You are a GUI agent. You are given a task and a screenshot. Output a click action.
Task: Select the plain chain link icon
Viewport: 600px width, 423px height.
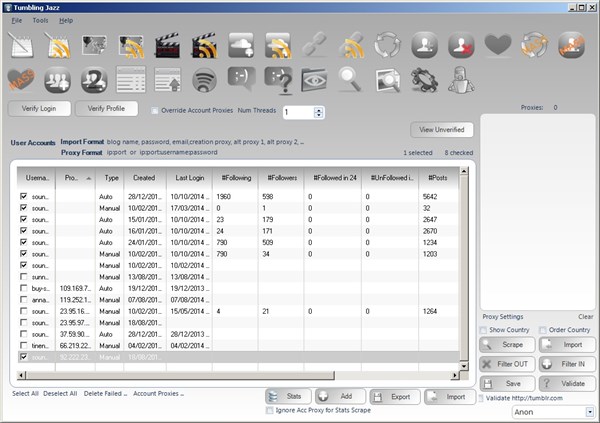[314, 45]
